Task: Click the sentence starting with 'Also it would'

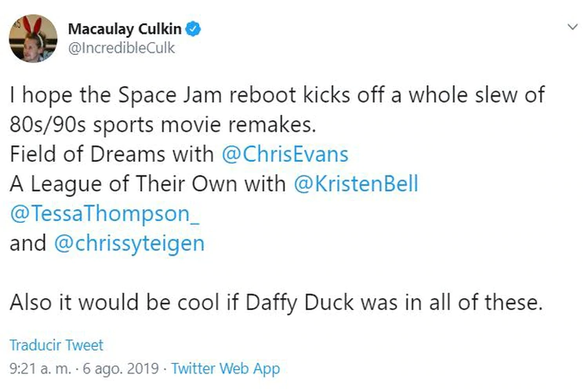Action: 276,304
